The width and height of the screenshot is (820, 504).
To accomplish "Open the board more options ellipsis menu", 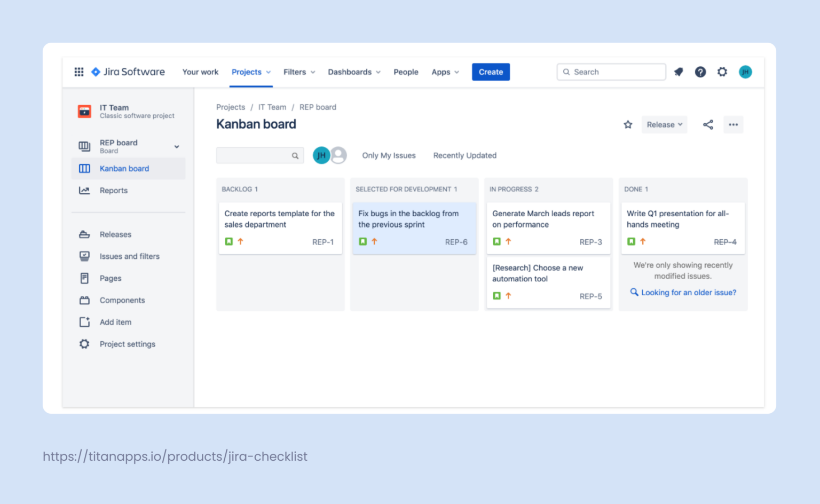I will [x=733, y=124].
